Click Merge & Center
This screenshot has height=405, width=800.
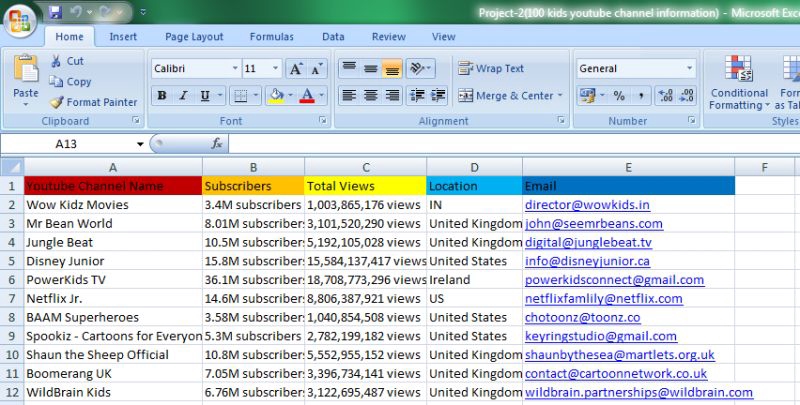point(505,95)
